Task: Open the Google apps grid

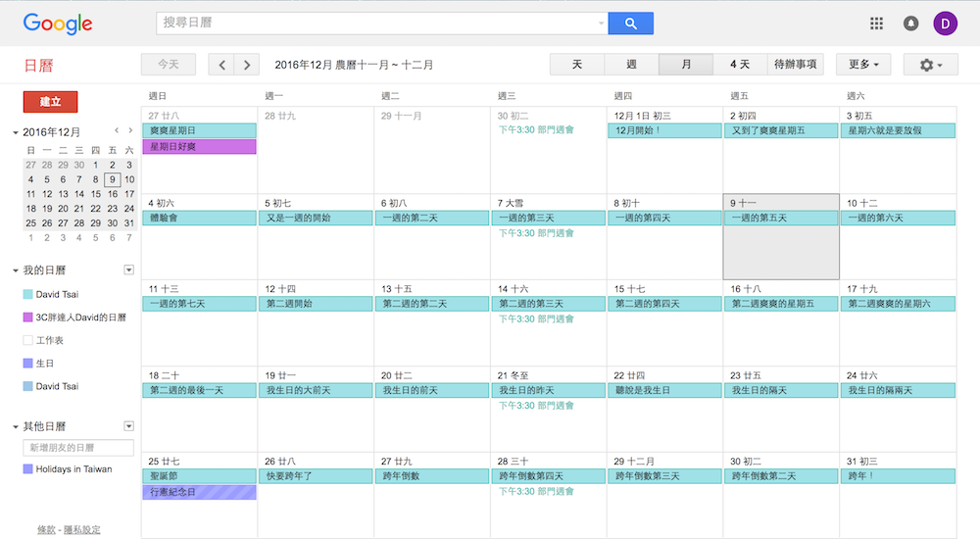Action: [x=876, y=24]
